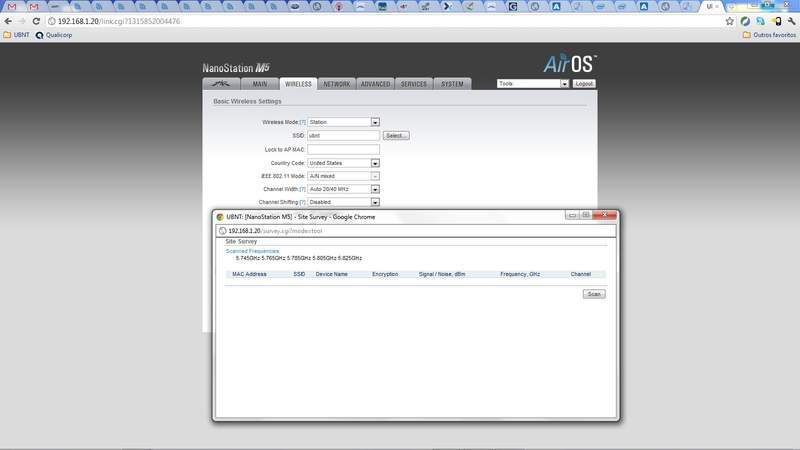Click the Site Survey heading in popup
The width and height of the screenshot is (800, 450).
pyautogui.click(x=241, y=242)
